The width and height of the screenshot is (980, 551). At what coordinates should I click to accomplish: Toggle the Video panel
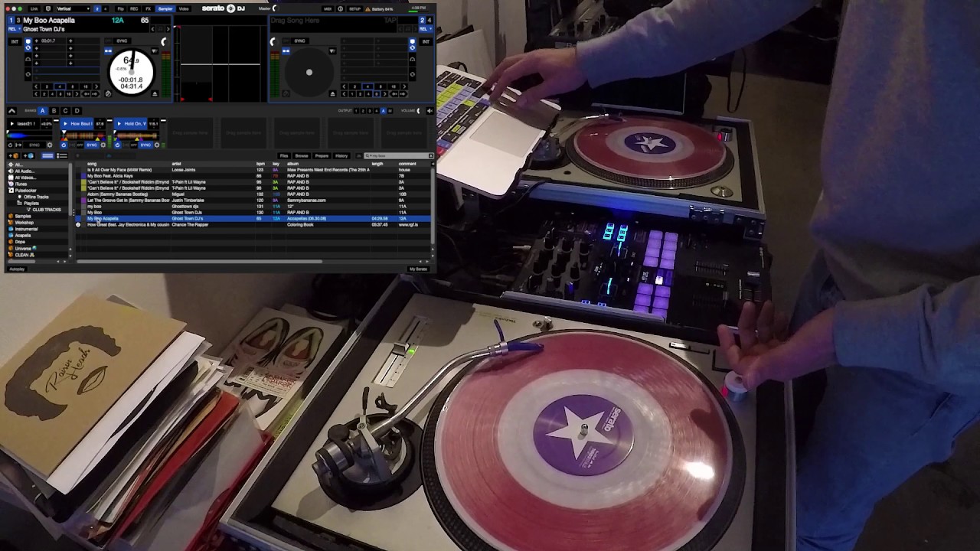tap(184, 9)
